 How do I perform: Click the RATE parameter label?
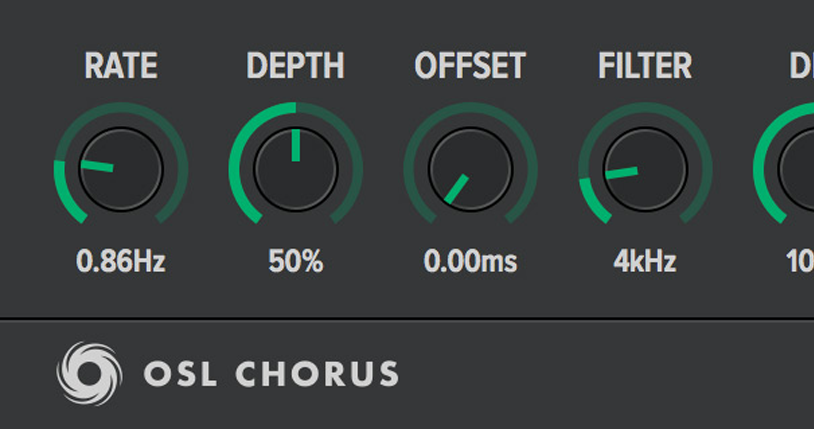tap(121, 66)
